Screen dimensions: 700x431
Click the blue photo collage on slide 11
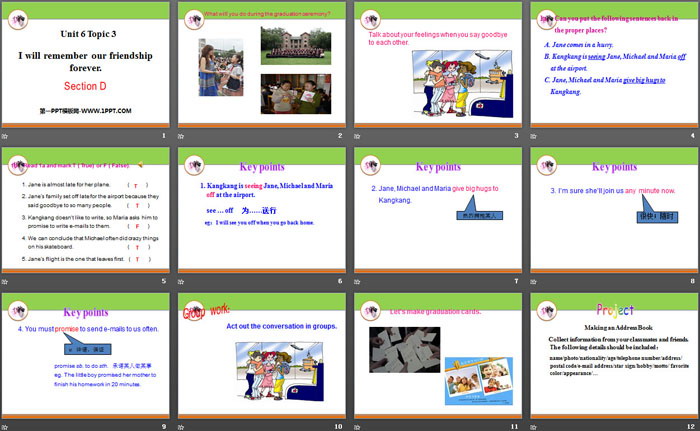point(479,381)
